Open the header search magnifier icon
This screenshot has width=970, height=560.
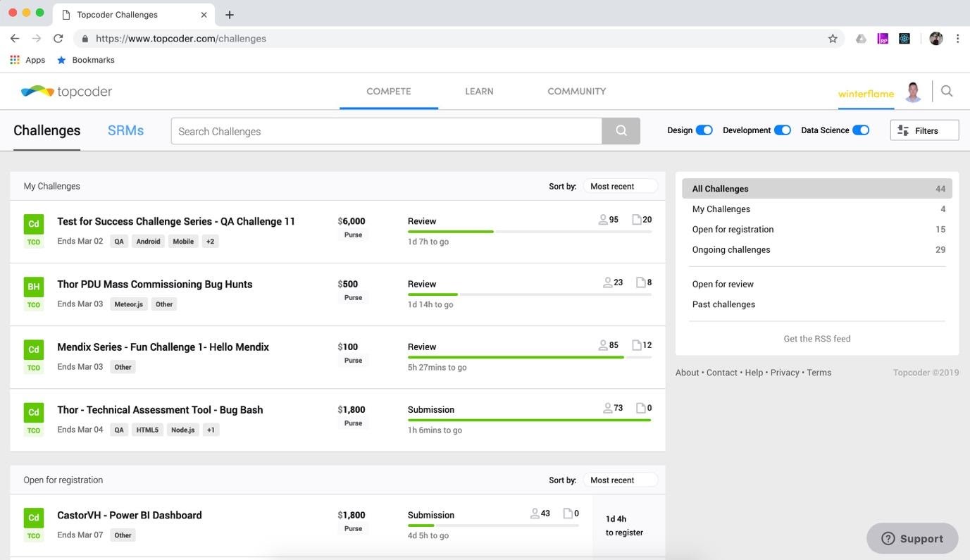click(947, 91)
